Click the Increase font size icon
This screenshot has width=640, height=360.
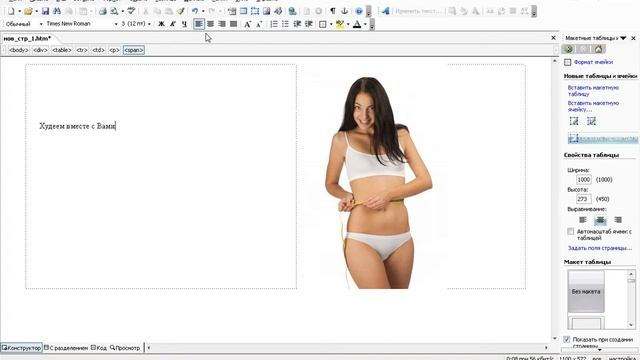click(248, 24)
